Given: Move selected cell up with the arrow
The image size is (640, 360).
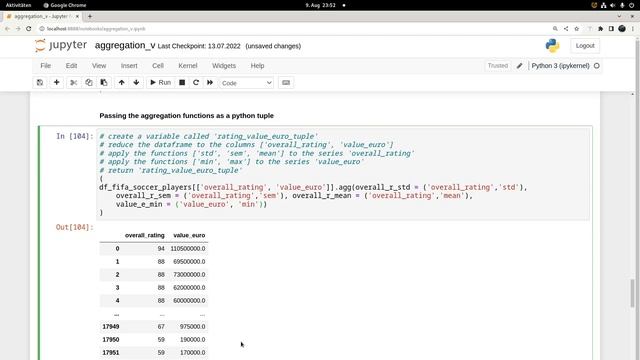Looking at the screenshot, I should click(121, 82).
